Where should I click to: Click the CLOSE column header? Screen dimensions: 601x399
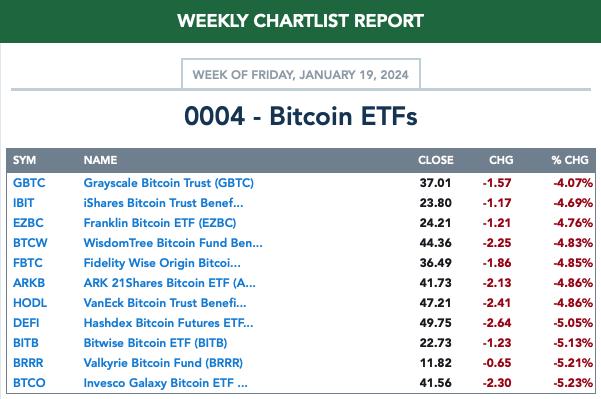point(436,160)
